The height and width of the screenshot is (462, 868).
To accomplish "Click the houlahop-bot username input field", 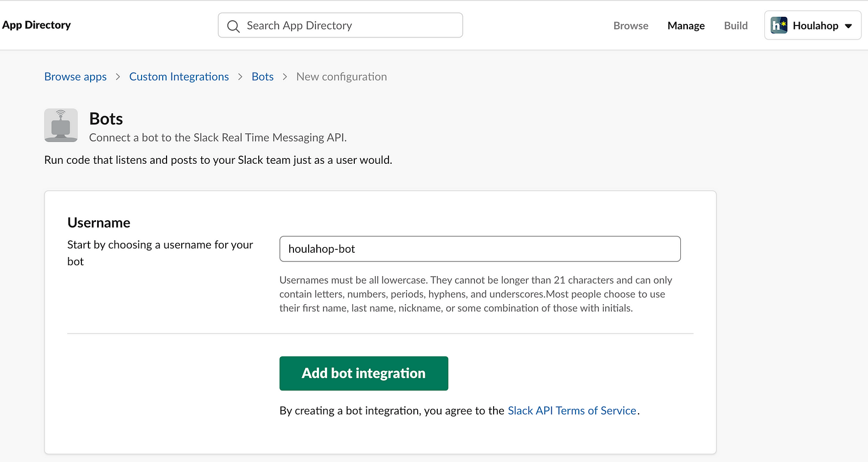I will tap(480, 249).
